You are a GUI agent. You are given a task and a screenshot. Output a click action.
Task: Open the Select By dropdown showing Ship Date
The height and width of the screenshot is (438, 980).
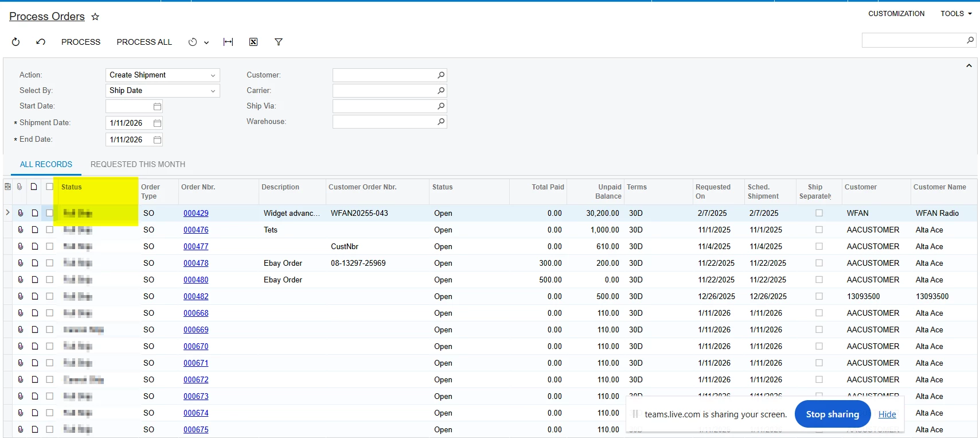pyautogui.click(x=162, y=91)
